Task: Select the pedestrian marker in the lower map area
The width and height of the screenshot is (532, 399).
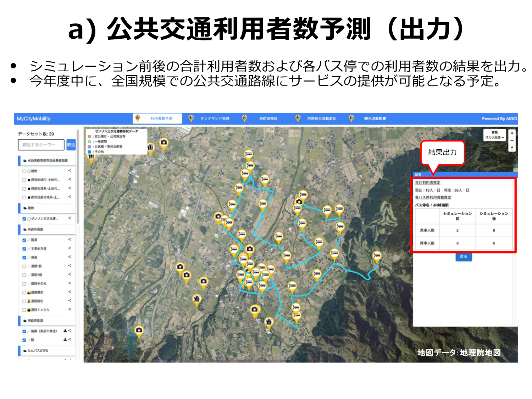Action: click(269, 322)
